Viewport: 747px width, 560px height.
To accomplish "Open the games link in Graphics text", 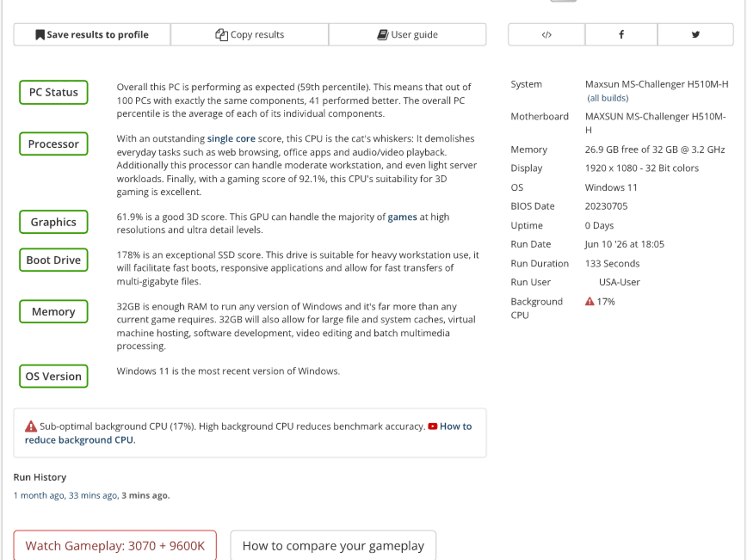I will [x=402, y=217].
